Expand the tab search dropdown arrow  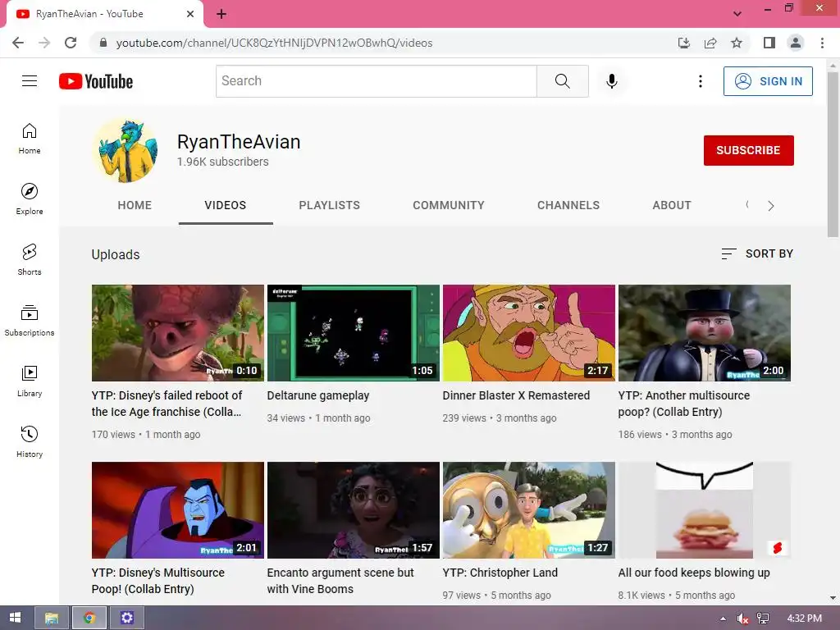737,14
